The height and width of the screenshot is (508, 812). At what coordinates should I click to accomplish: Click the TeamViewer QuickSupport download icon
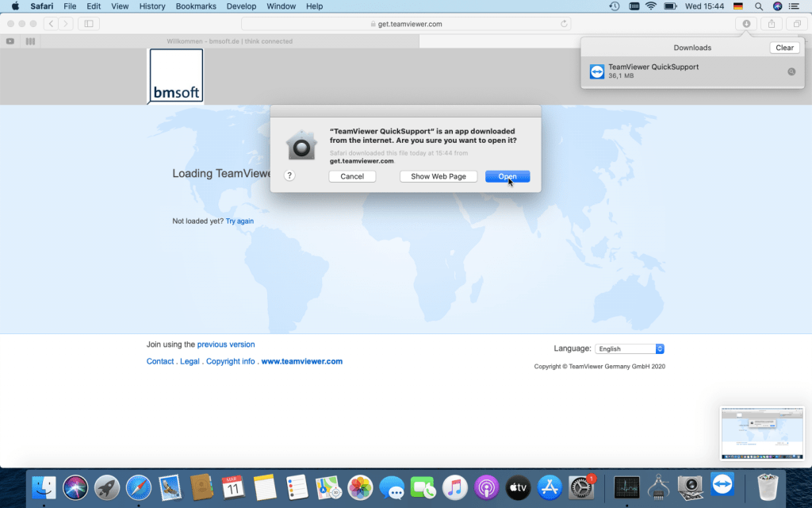pyautogui.click(x=597, y=71)
